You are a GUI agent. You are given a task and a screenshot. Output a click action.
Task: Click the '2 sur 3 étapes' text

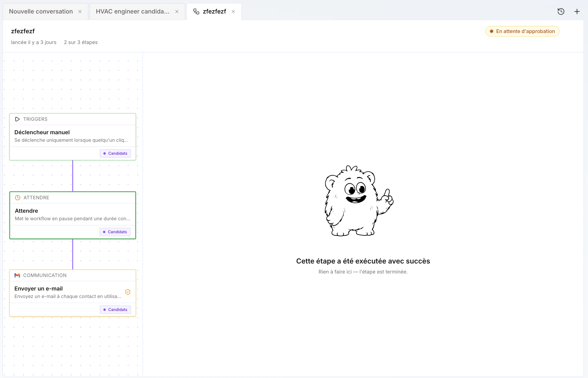[x=81, y=42]
